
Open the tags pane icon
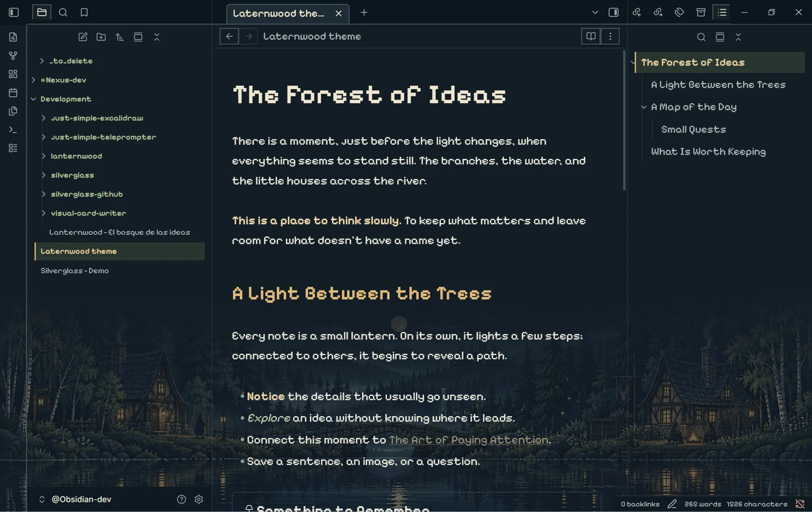coord(679,12)
